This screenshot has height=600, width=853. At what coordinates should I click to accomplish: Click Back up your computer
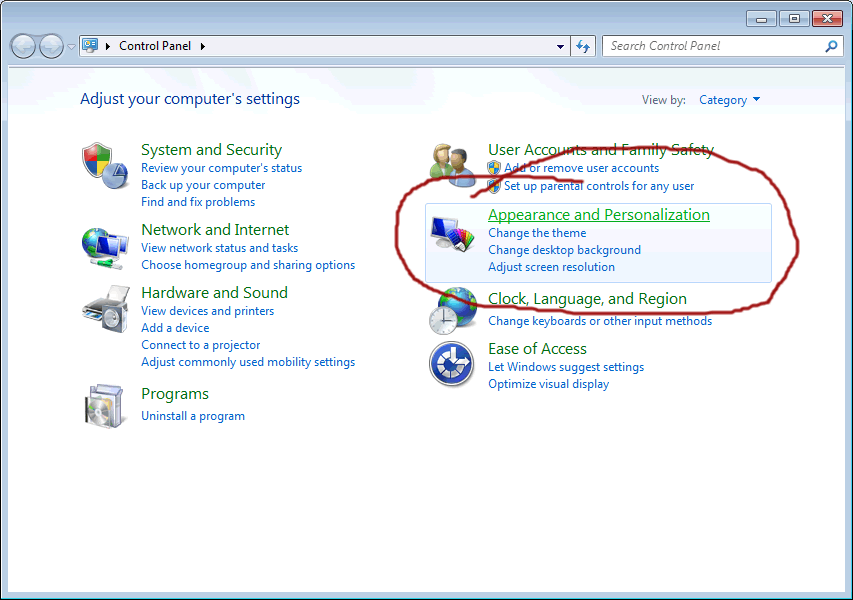click(x=203, y=185)
